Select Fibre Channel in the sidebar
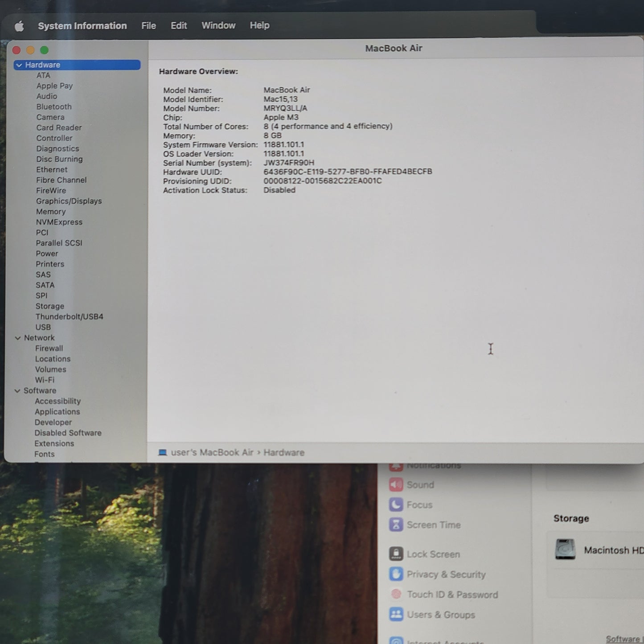644x644 pixels. pyautogui.click(x=62, y=180)
